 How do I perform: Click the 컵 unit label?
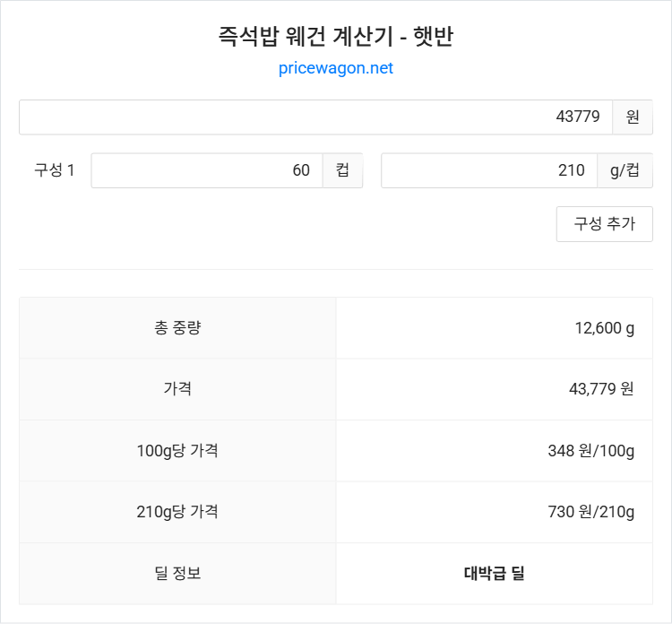(x=342, y=170)
